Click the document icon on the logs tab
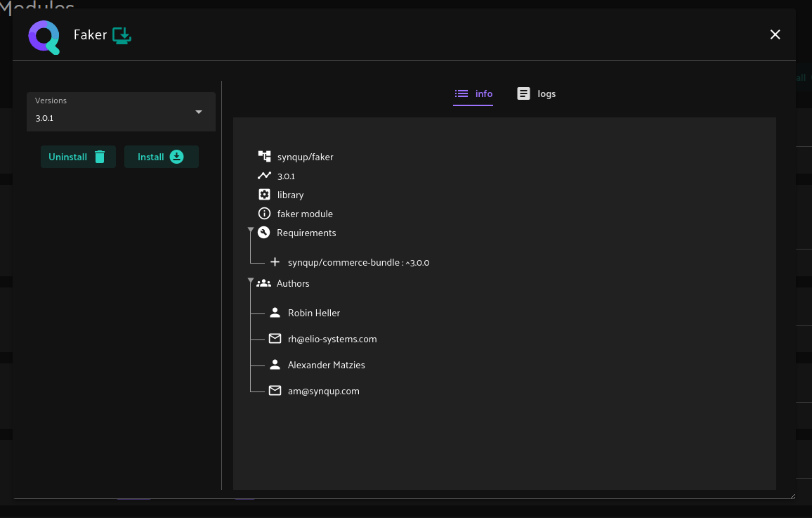 (523, 93)
